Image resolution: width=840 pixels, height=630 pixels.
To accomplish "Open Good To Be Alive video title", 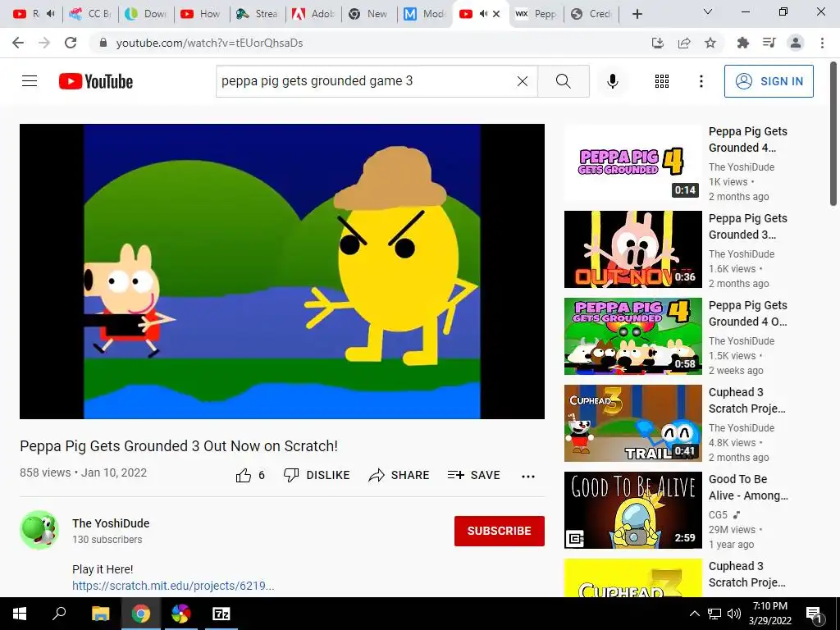I will click(748, 487).
